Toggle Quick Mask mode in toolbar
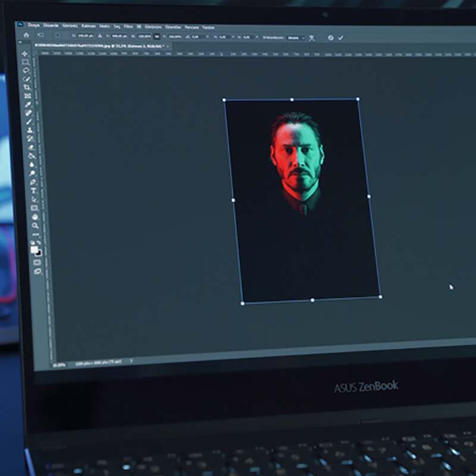The image size is (476, 476). [x=38, y=262]
